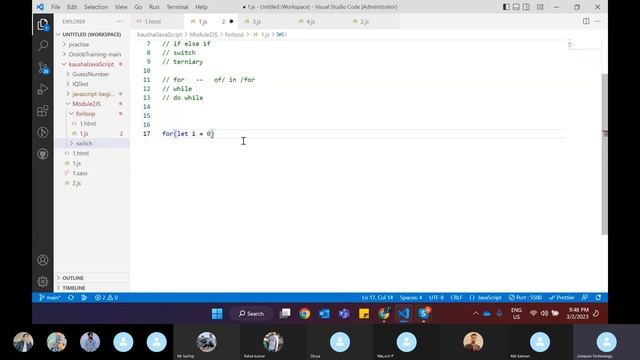Expand the OnJobTraining-main folder
The width and height of the screenshot is (640, 360).
95,54
